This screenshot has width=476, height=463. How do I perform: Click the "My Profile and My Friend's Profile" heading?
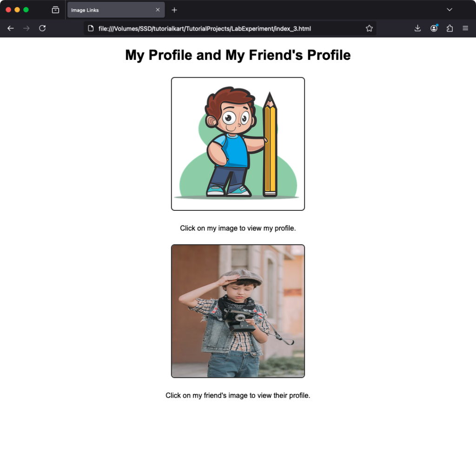click(238, 55)
